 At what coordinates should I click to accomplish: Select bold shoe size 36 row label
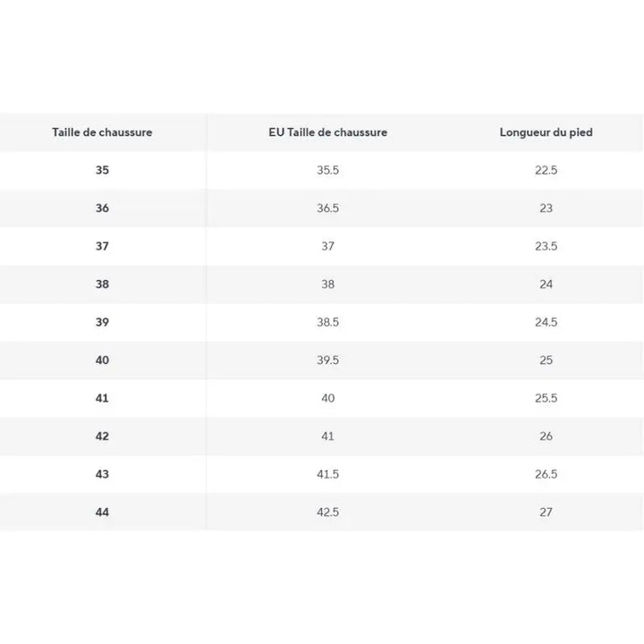(x=102, y=208)
